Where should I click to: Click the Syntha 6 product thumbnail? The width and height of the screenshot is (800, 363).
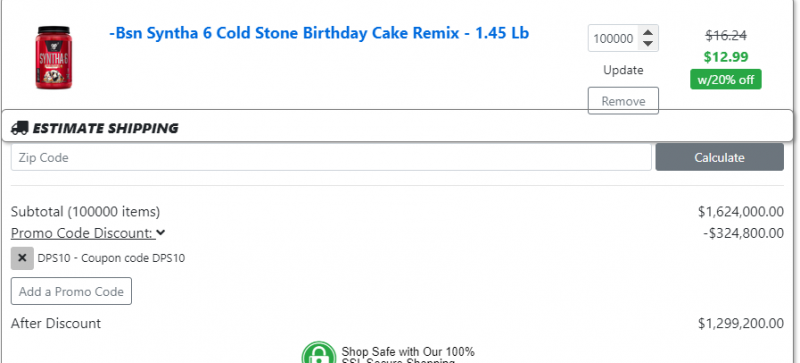pos(54,58)
